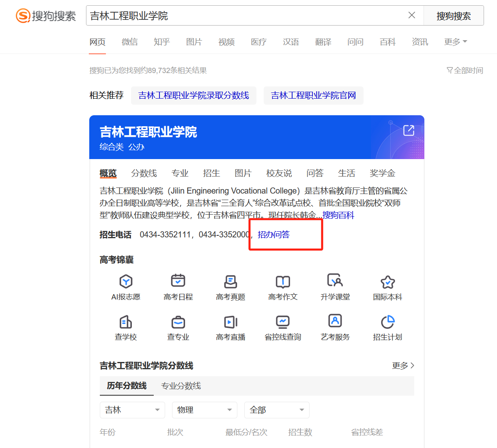This screenshot has height=448, width=497.
Task: Open the 吉林工程职业学院录取分数线 suggestion
Action: point(194,95)
